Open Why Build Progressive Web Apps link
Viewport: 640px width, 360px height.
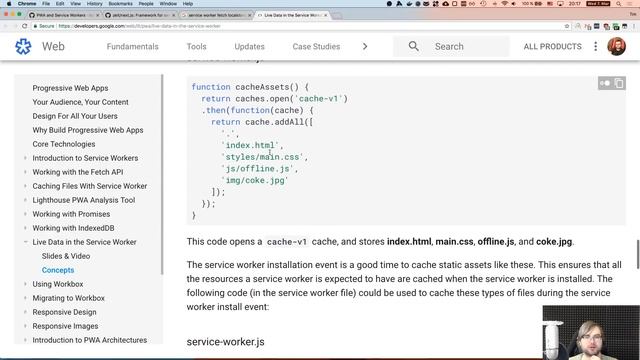point(88,130)
